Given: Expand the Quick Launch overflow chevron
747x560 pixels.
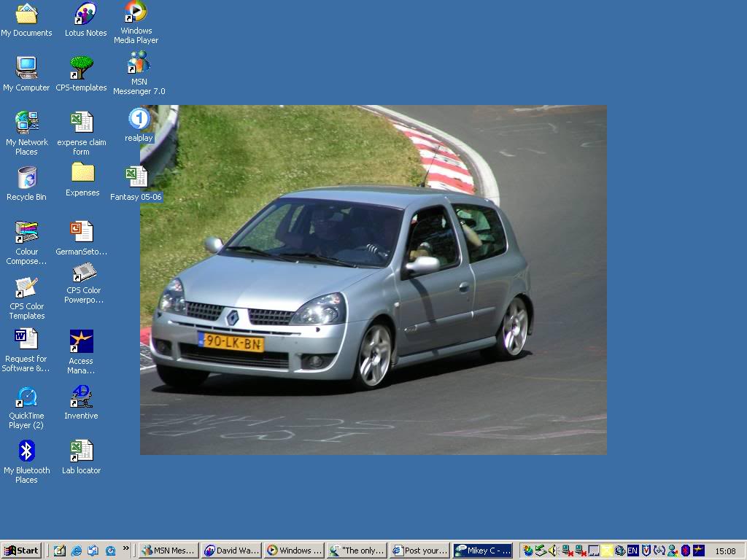Looking at the screenshot, I should coord(125,548).
